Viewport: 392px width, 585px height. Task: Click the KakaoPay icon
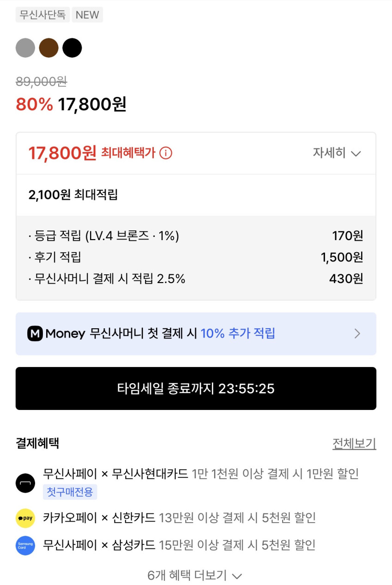25,518
